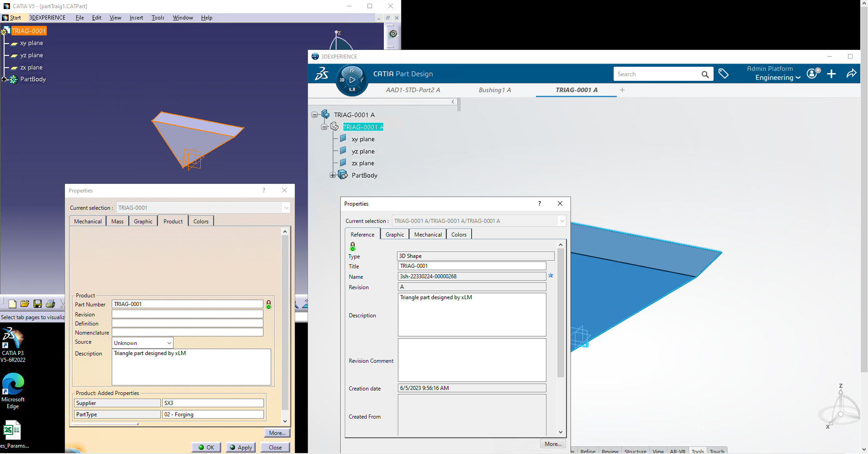
Task: Open Current selection dropdown in 3DEXPERIENCE Properties
Action: pyautogui.click(x=562, y=221)
